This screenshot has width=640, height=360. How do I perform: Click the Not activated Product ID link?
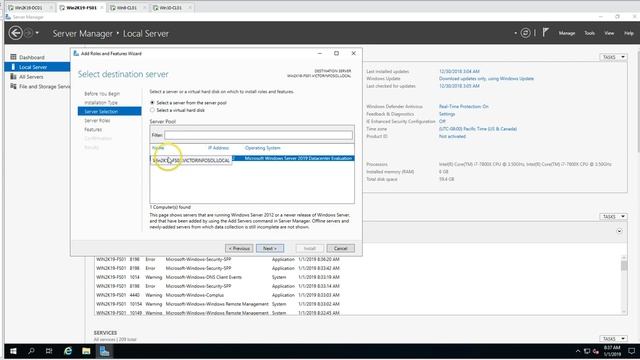pyautogui.click(x=452, y=136)
